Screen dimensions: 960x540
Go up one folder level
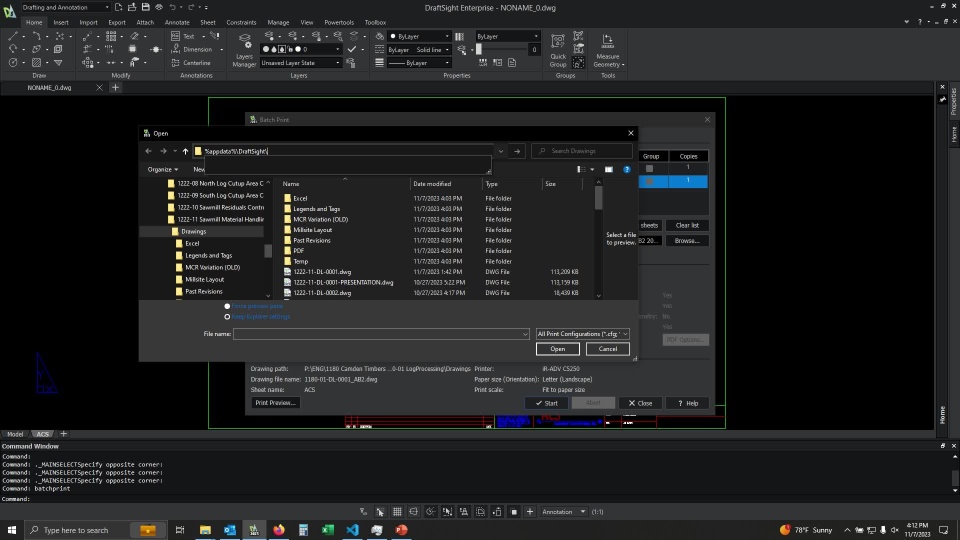point(185,151)
